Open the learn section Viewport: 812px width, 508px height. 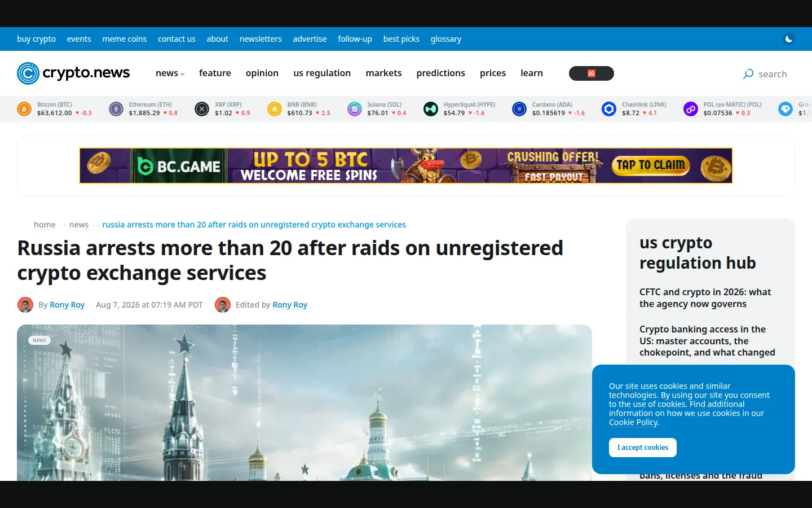click(x=532, y=73)
